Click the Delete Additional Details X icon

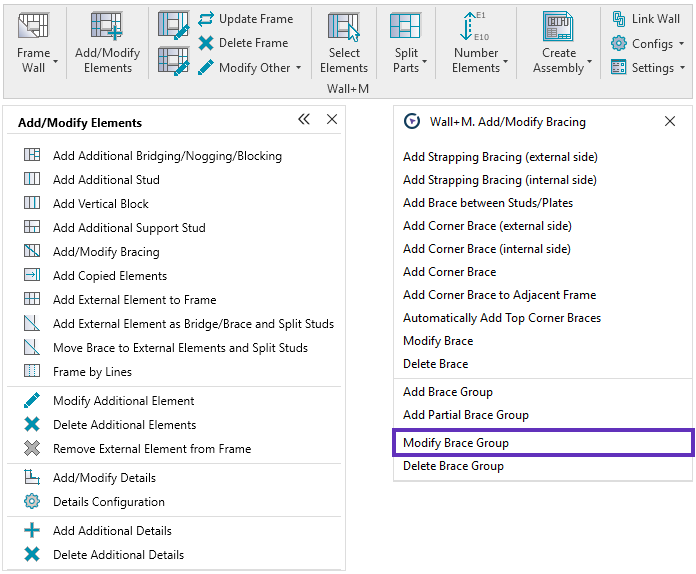coord(32,555)
